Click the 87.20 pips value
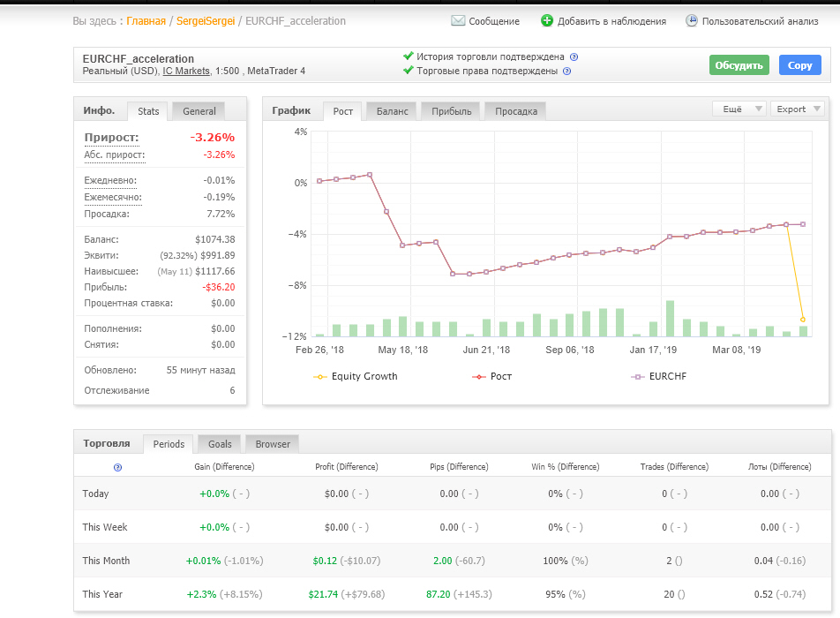 coord(439,594)
